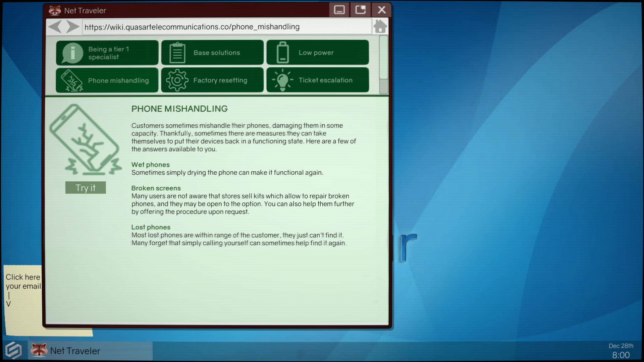Viewport: 644px width, 362px height.
Task: Click the Broken screens subheading
Action: 156,188
